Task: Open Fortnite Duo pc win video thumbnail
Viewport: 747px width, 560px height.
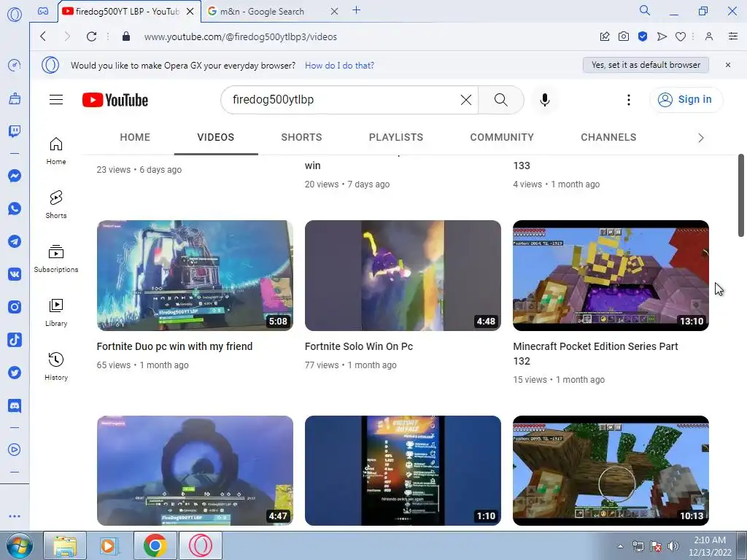Action: coord(195,275)
